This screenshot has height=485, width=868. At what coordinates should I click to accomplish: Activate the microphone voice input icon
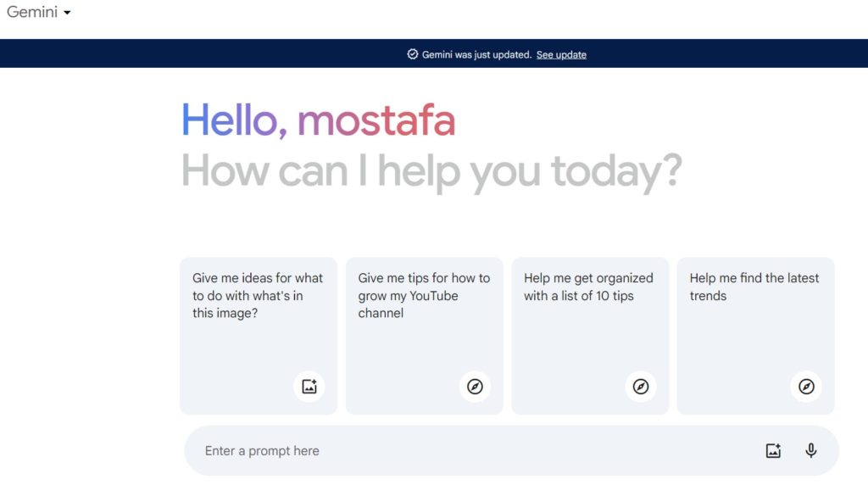point(811,451)
